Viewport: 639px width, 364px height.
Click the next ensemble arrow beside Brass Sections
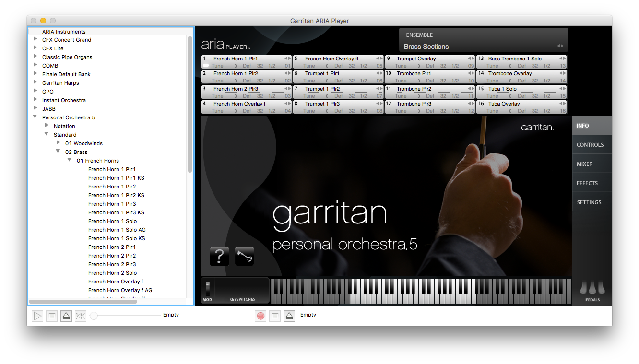click(562, 46)
